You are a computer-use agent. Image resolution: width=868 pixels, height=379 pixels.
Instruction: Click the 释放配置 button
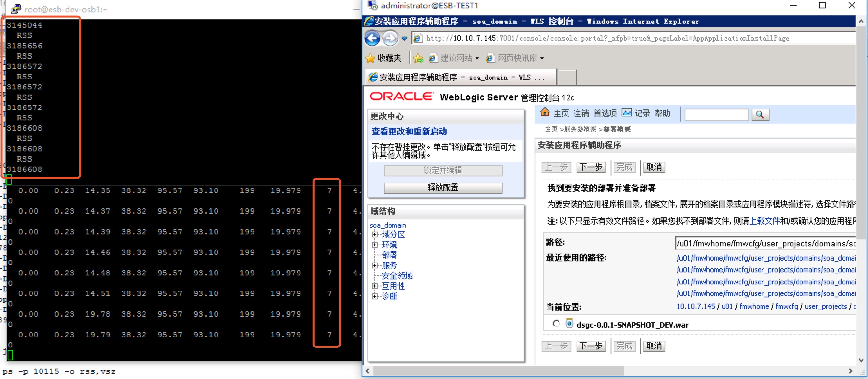443,188
